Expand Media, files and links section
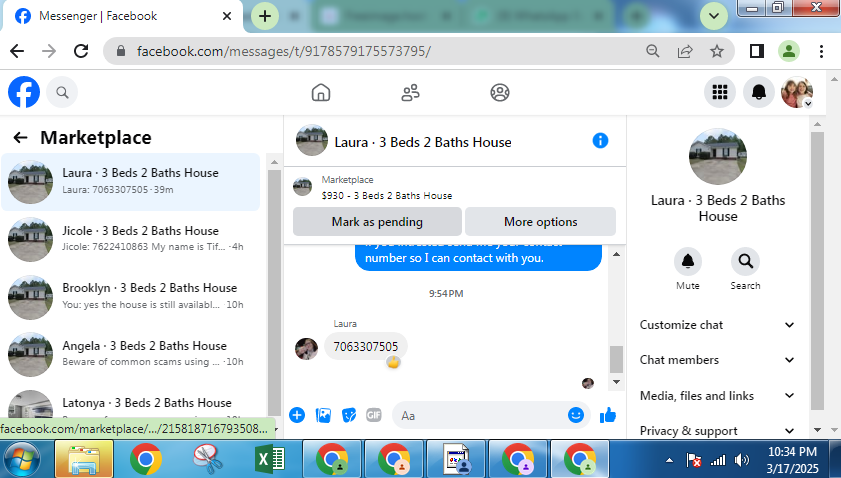 tap(717, 396)
